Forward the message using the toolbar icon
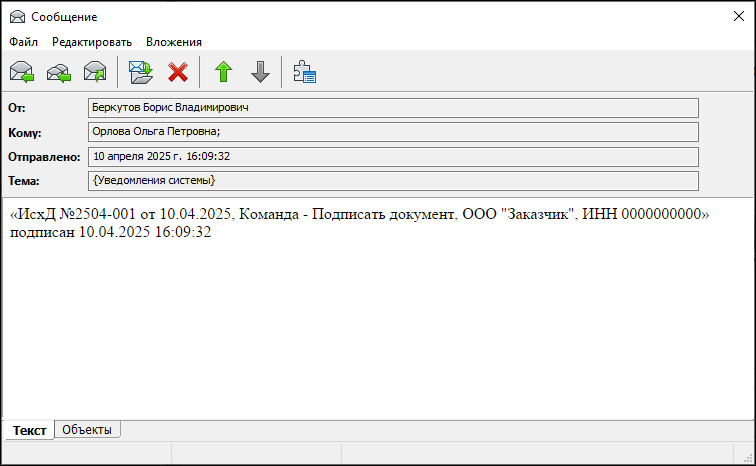The image size is (756, 466). pos(95,72)
